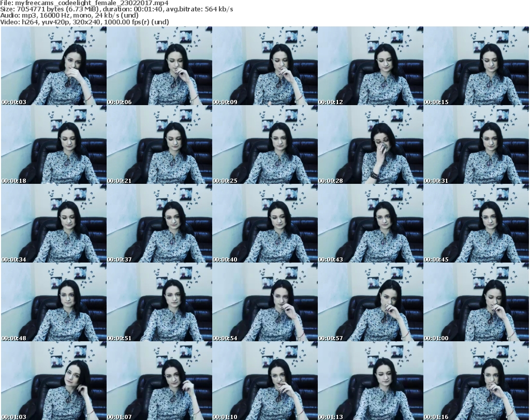
Task: View the frame thumbnail stamped 00:01:07
Action: (159, 381)
